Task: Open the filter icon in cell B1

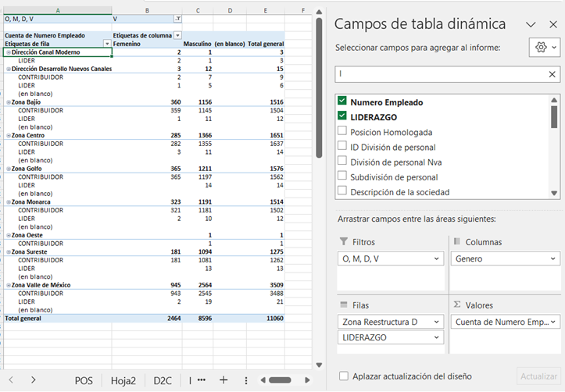Action: [x=178, y=18]
